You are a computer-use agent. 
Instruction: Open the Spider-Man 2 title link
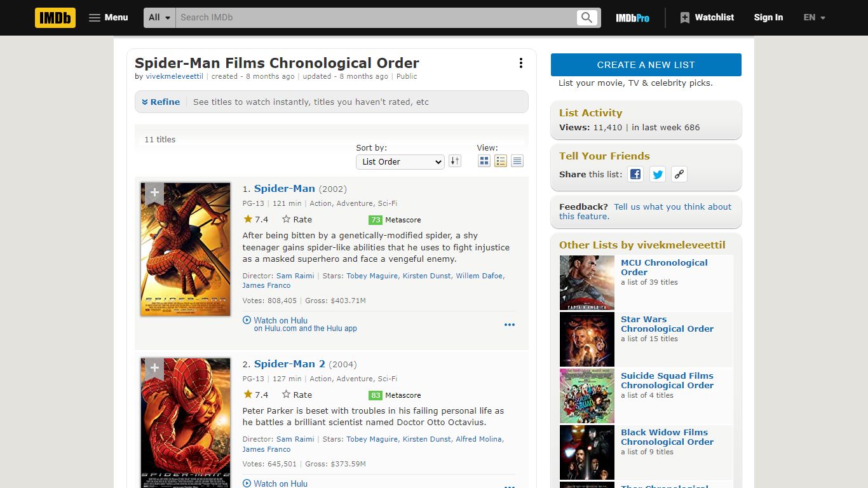(290, 363)
